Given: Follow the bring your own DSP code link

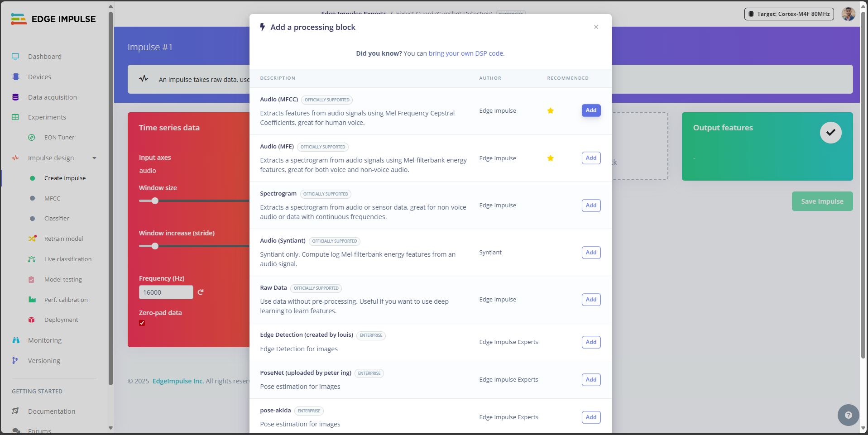Looking at the screenshot, I should click(x=466, y=53).
